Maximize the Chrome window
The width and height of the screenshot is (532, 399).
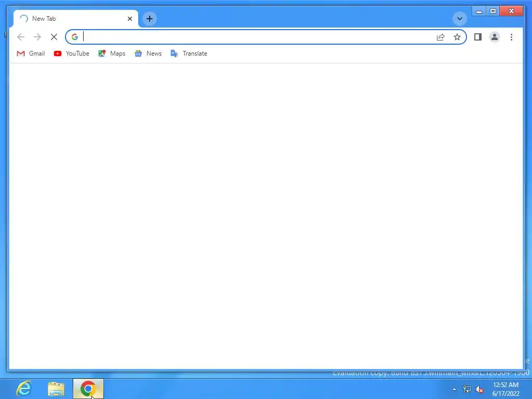point(493,11)
